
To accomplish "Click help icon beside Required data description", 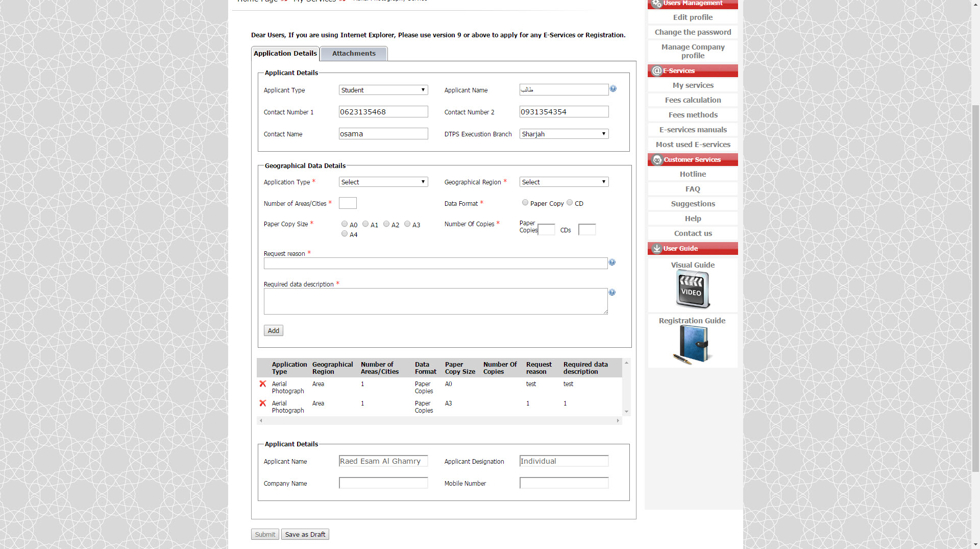I will (x=612, y=293).
